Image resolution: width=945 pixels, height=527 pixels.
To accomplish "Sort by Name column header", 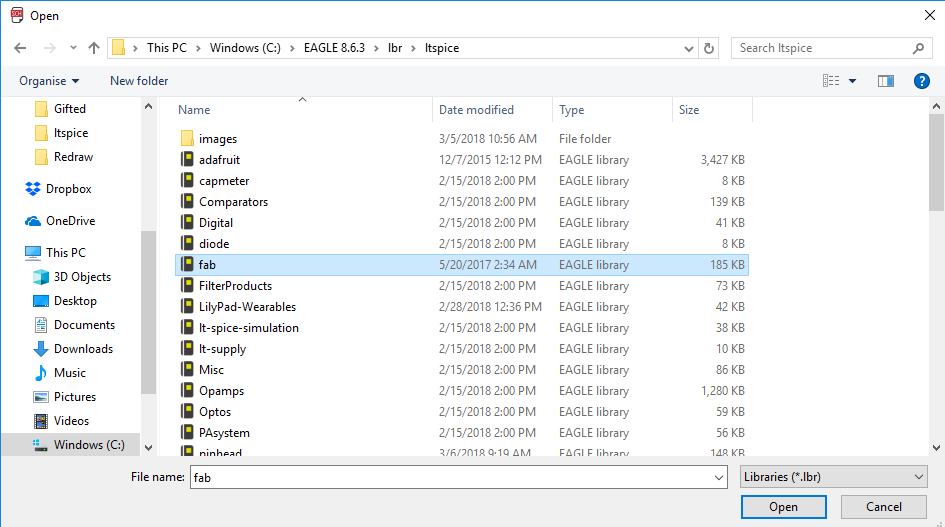I will (x=194, y=110).
